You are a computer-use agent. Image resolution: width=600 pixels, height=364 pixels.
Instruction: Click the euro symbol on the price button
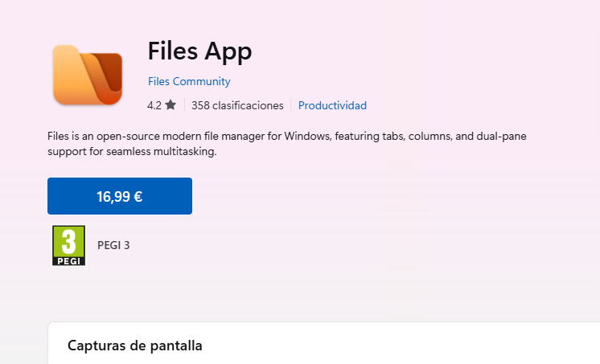tap(138, 197)
